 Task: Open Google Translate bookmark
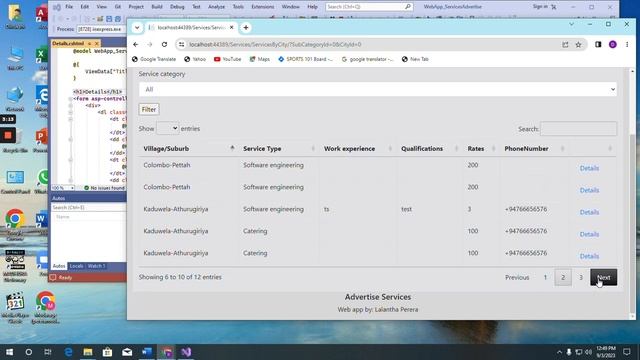point(154,59)
